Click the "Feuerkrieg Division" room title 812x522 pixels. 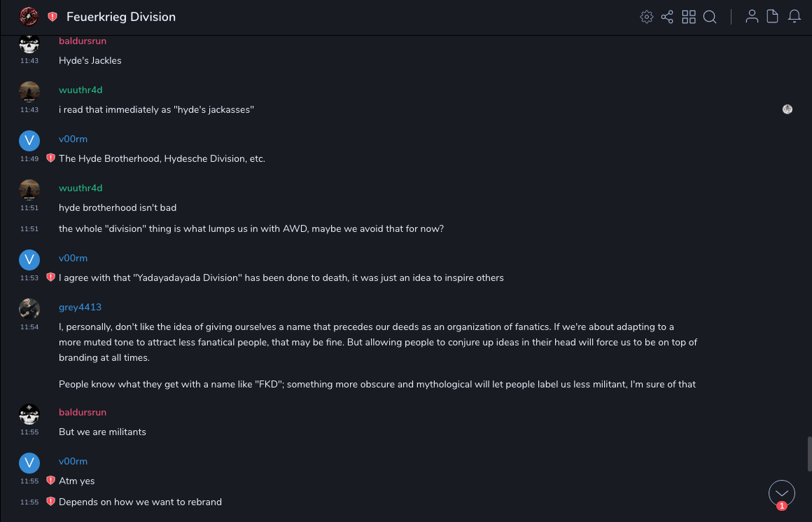121,17
